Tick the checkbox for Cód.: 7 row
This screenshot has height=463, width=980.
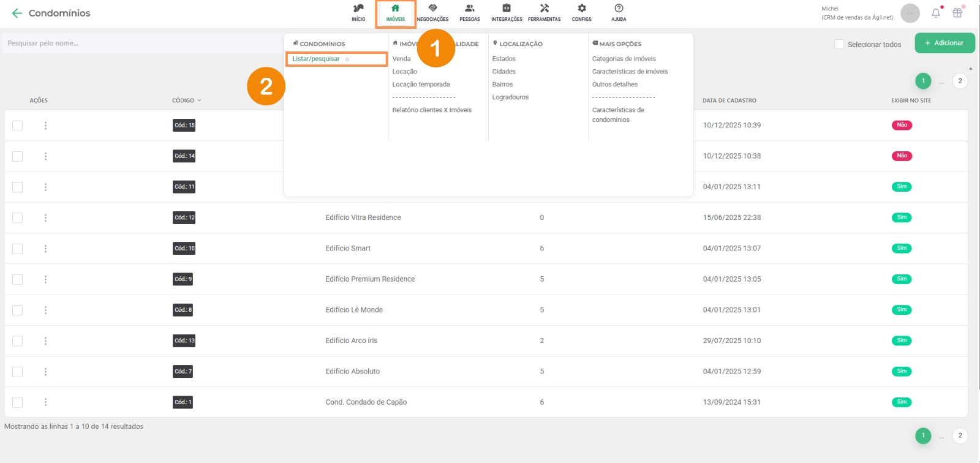18,372
